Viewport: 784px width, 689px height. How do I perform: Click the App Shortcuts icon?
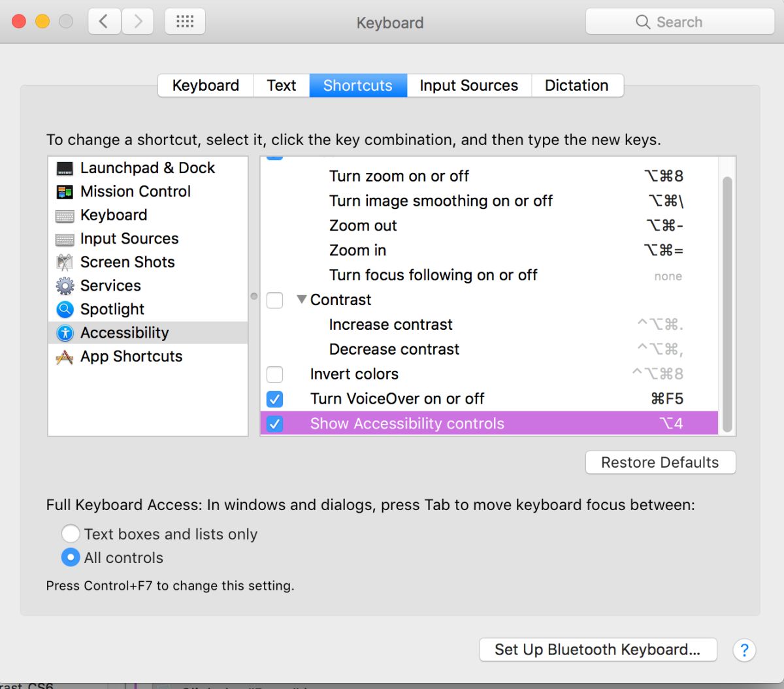(x=65, y=357)
